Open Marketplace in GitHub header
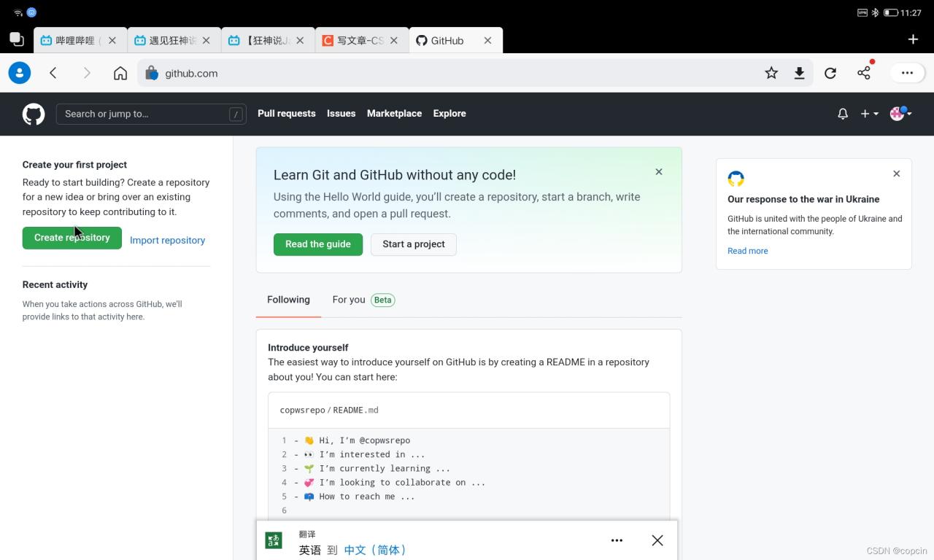934x560 pixels. tap(394, 114)
